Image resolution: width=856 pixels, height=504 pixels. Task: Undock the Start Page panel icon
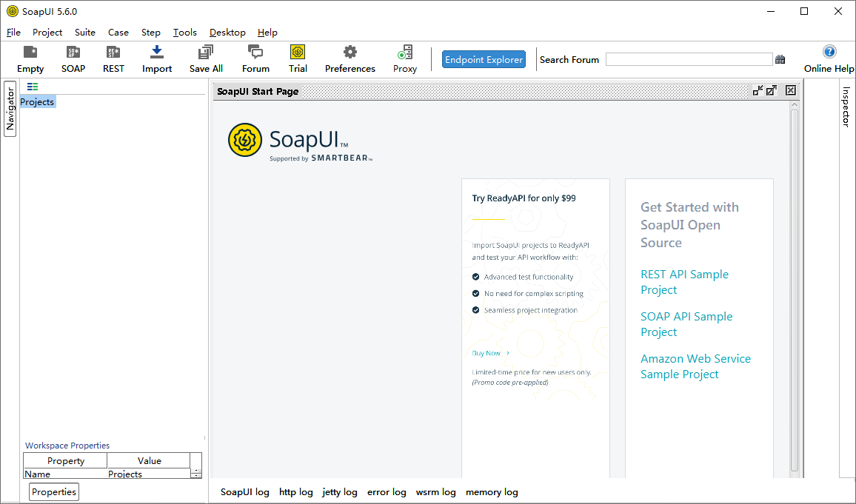(x=758, y=90)
